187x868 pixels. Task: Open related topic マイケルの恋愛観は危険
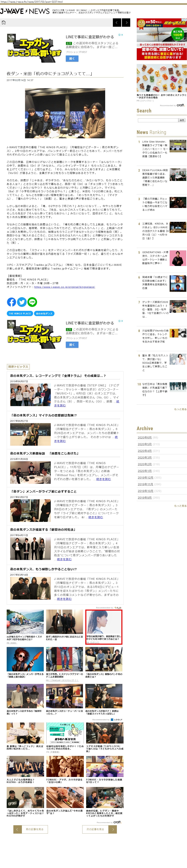click(x=43, y=415)
